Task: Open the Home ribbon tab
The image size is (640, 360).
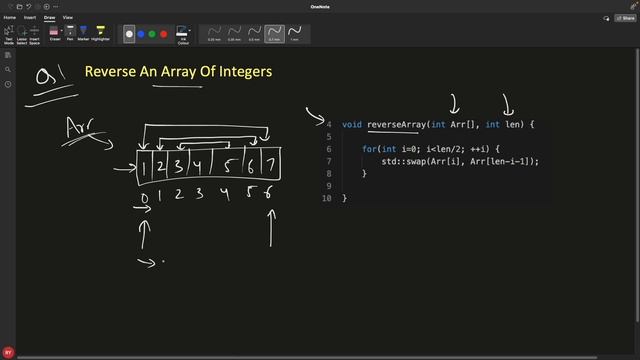Action: (x=10, y=18)
